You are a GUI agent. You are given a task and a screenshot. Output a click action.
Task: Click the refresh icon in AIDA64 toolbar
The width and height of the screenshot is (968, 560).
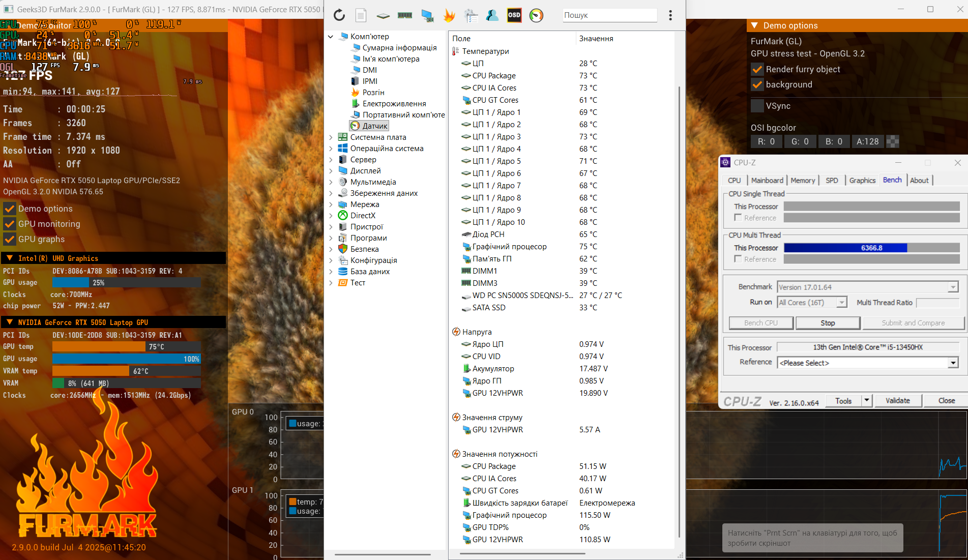coord(339,15)
